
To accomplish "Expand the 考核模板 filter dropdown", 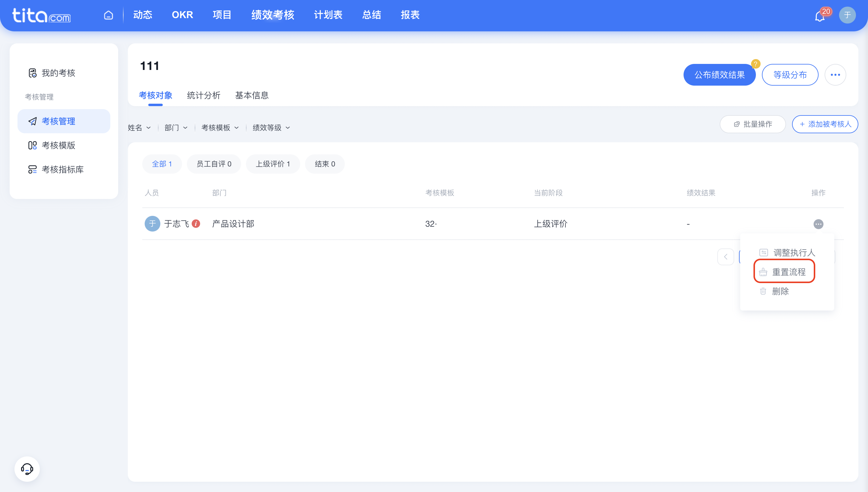I will coord(220,128).
